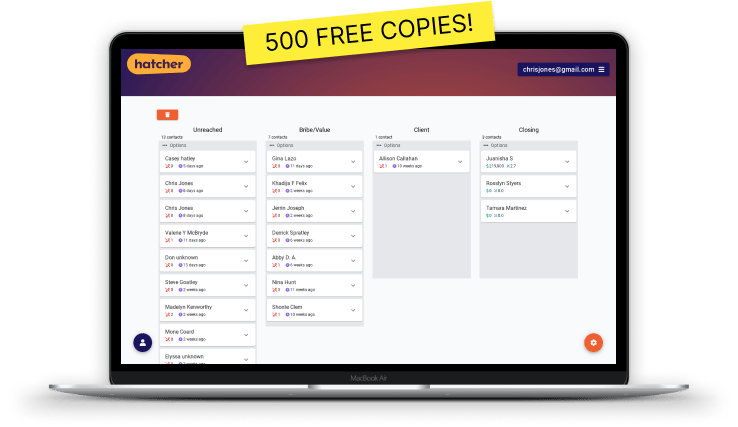Screen dimensions: 738x427
Task: Click the Unreached column header
Action: 207,129
